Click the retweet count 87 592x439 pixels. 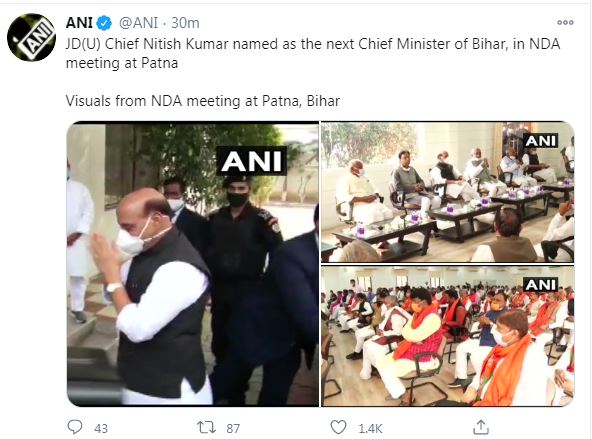coord(233,428)
